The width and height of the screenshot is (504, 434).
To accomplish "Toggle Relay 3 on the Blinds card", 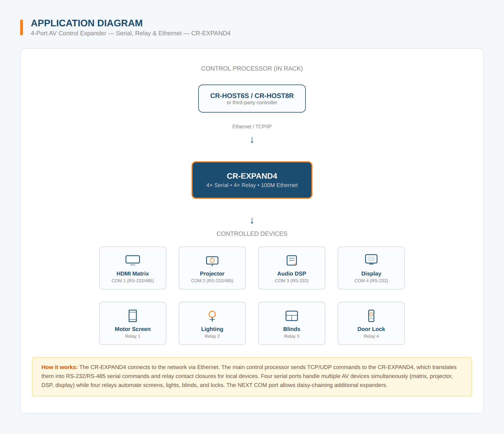I will [x=291, y=336].
